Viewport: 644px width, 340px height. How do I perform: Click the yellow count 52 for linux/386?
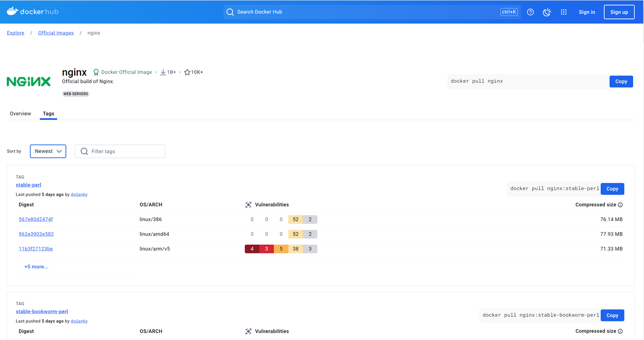295,219
